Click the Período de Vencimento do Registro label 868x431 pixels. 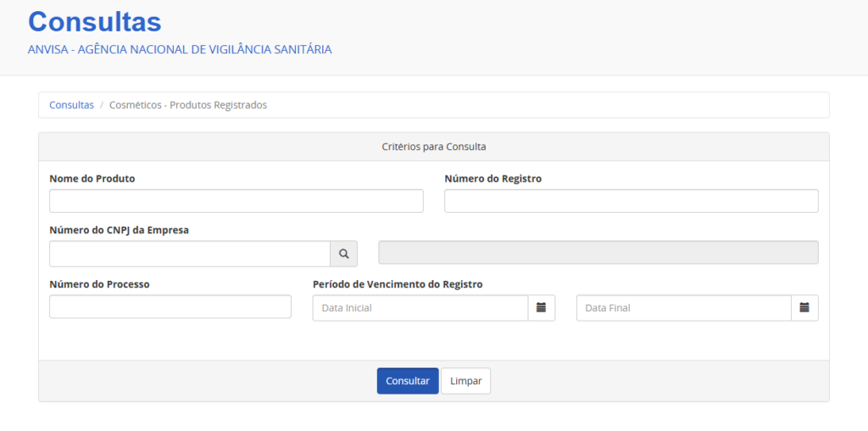pyautogui.click(x=397, y=284)
